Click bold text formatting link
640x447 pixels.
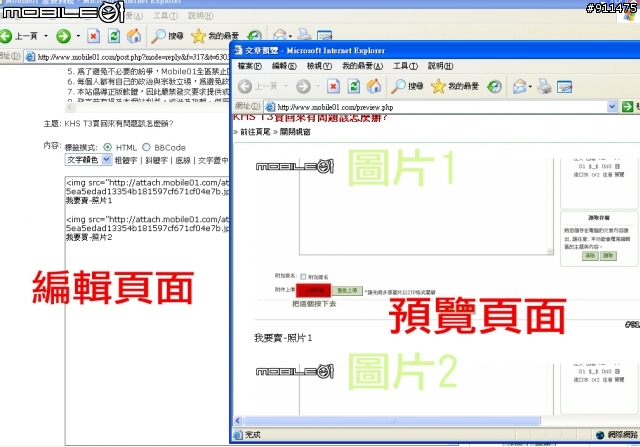click(126, 160)
